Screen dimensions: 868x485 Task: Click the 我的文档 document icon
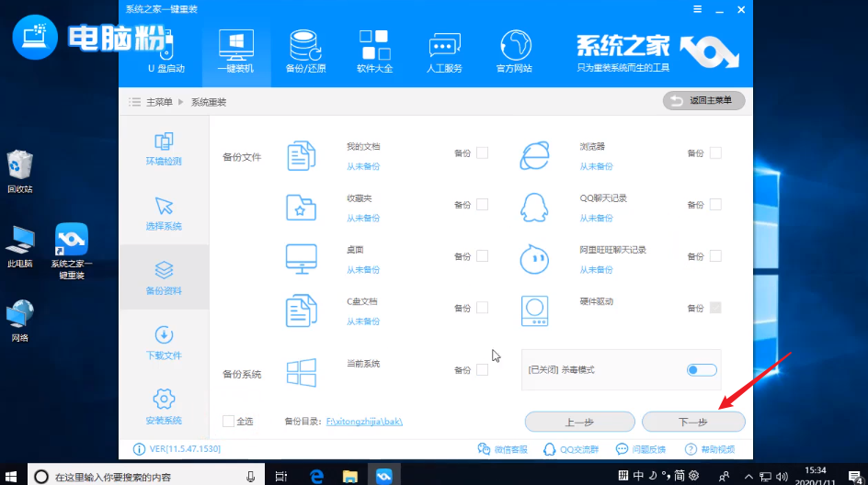pyautogui.click(x=302, y=155)
